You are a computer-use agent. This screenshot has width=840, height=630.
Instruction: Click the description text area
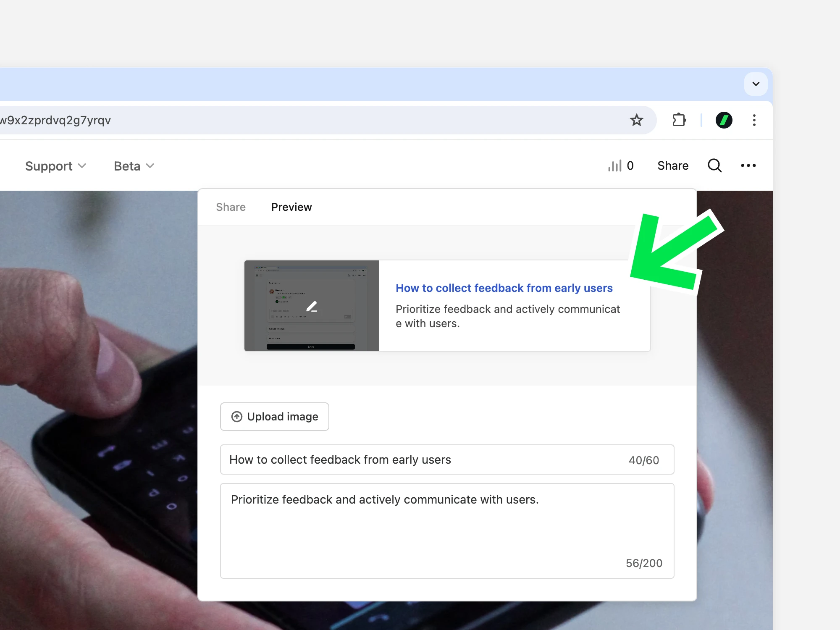[447, 531]
